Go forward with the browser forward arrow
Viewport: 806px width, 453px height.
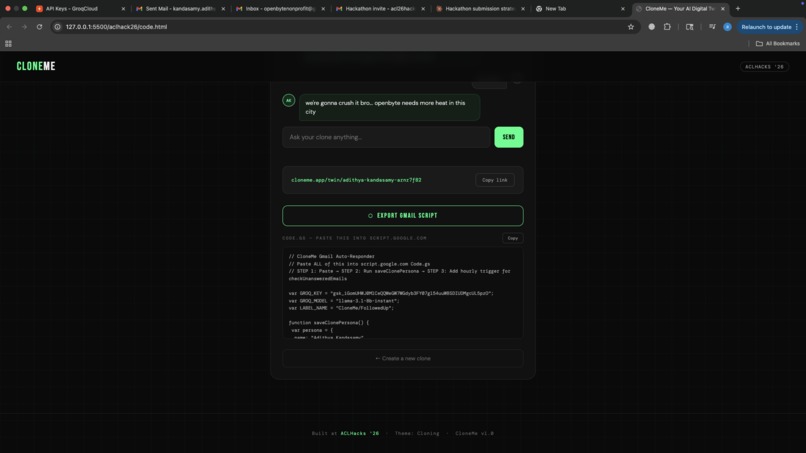coord(24,27)
